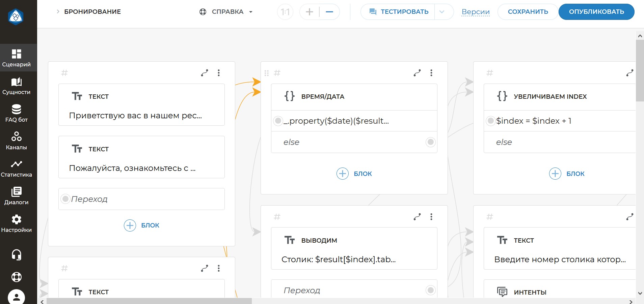Select the else output connector in Время/Дата
This screenshot has width=644, height=304.
click(x=430, y=142)
